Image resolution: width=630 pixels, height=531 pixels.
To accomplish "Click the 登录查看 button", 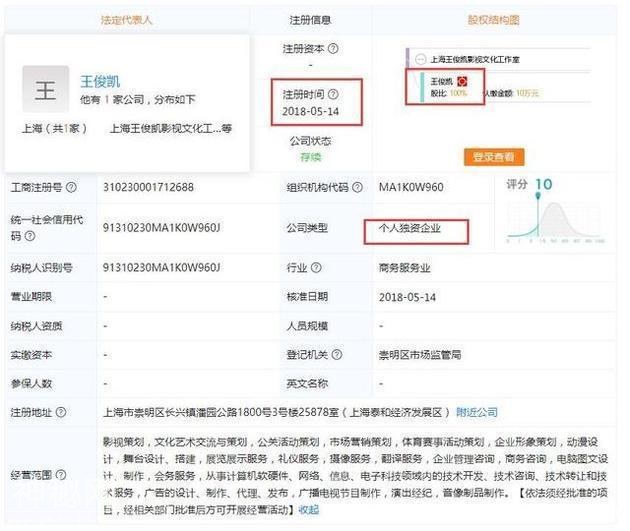I will pos(494,157).
